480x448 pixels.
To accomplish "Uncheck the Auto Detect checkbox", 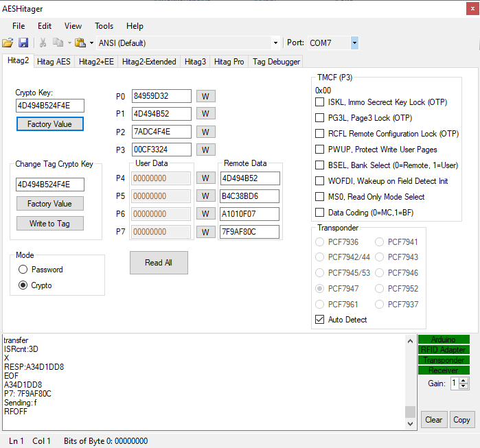I will click(x=319, y=320).
